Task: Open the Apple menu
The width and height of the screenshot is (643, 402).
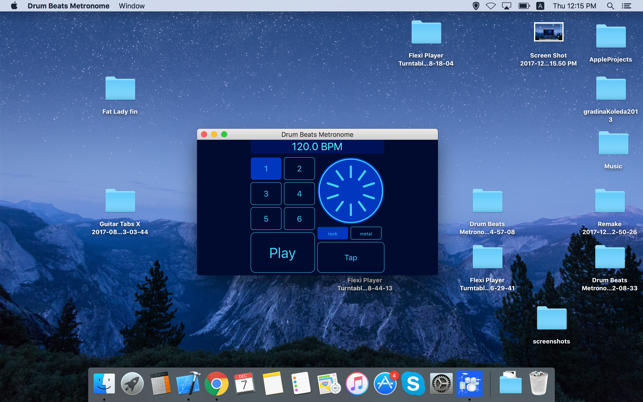Action: tap(14, 6)
